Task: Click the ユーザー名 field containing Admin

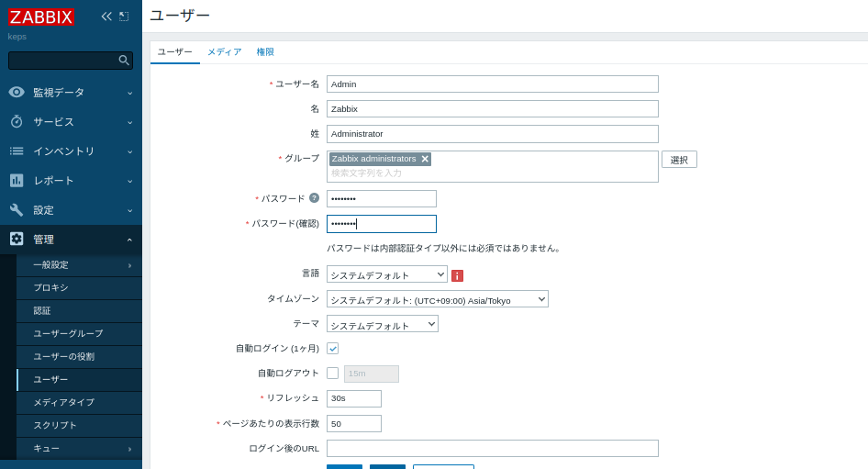Action: (492, 84)
